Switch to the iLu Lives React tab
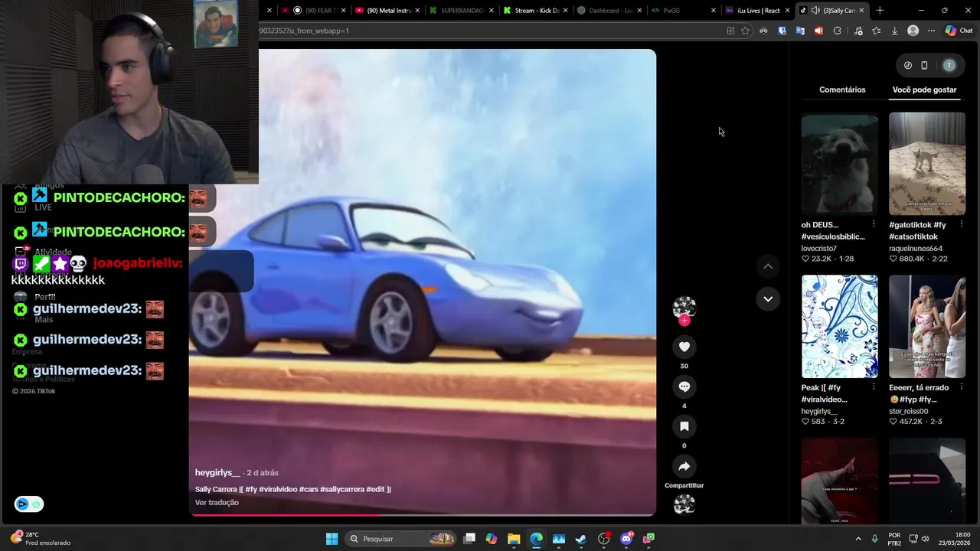The width and height of the screenshot is (980, 551). pyautogui.click(x=757, y=11)
